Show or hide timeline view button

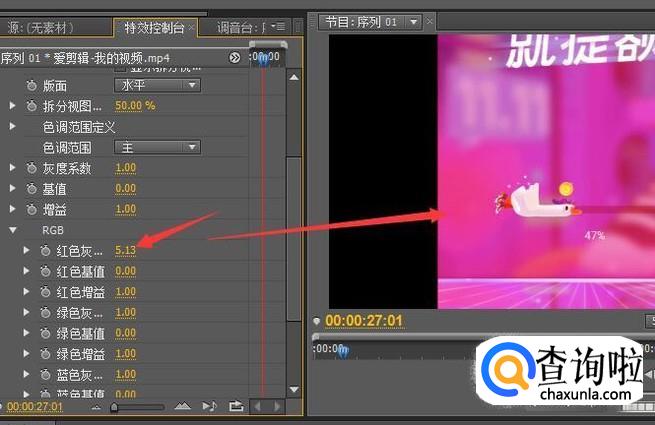tap(235, 58)
